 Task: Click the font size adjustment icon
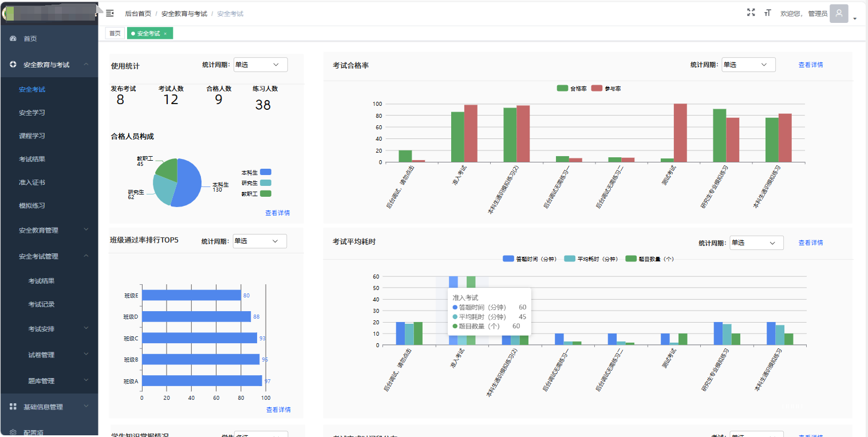coord(767,13)
